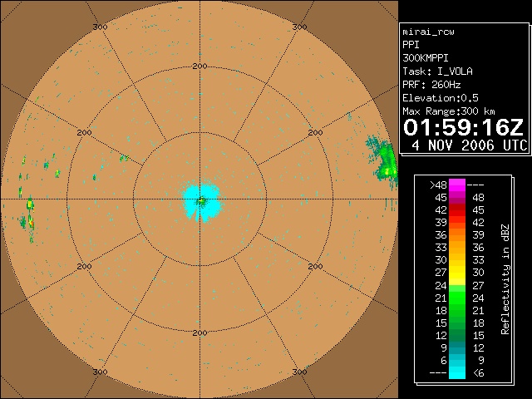This screenshot has width=532, height=399.
Task: Click the '200' range label at top center
Action: click(x=199, y=66)
